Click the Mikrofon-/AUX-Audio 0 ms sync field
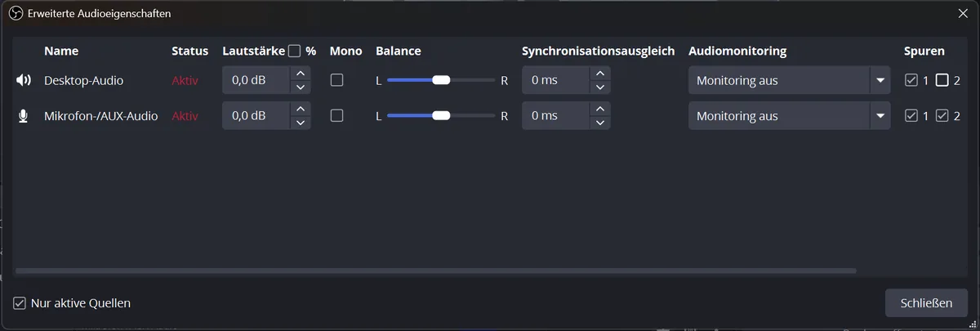980x331 pixels. (x=556, y=116)
